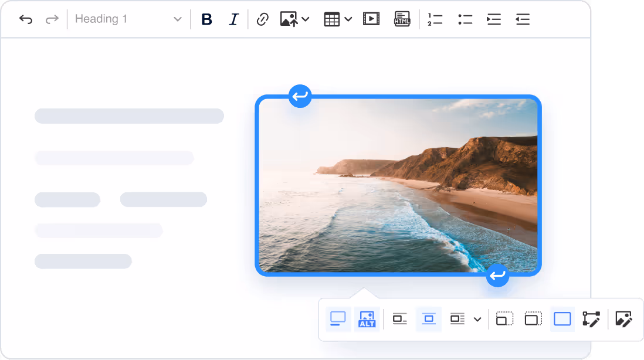The image size is (644, 360).
Task: Click the HTML embed icon
Action: 402,19
